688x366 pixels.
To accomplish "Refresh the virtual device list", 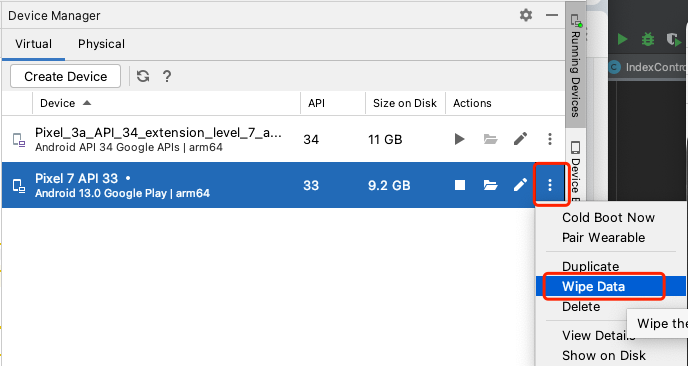I will (x=143, y=76).
